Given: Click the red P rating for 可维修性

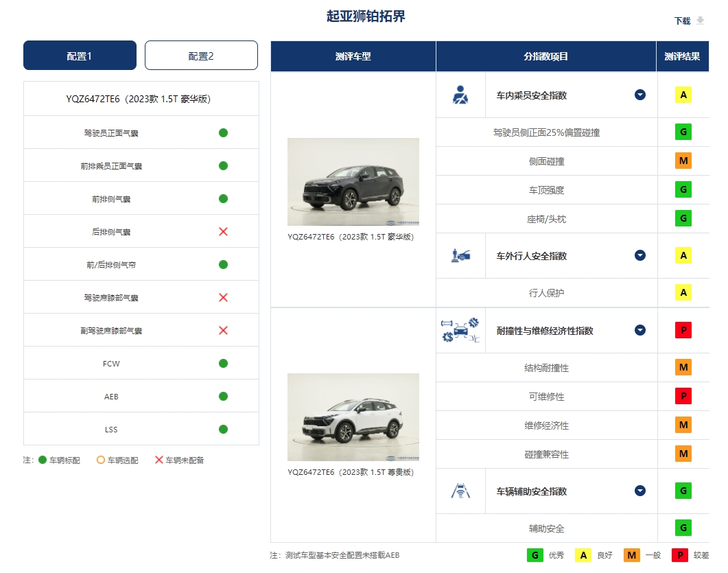Looking at the screenshot, I should 683,397.
